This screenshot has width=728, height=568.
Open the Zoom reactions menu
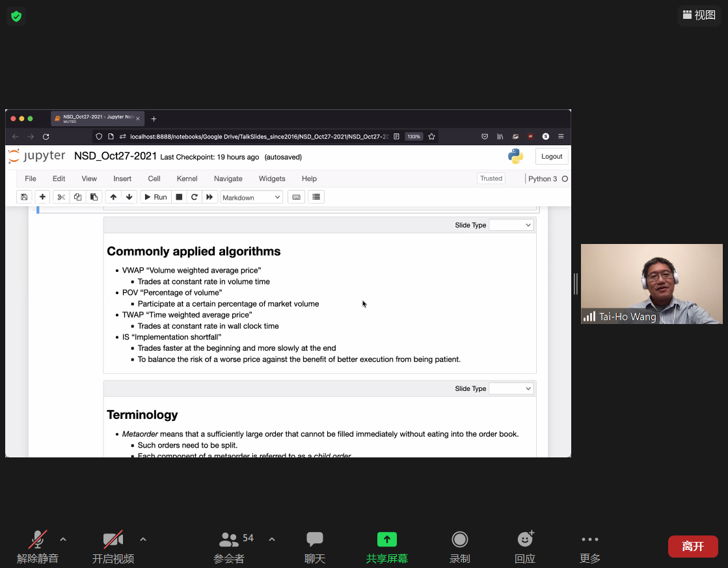525,547
